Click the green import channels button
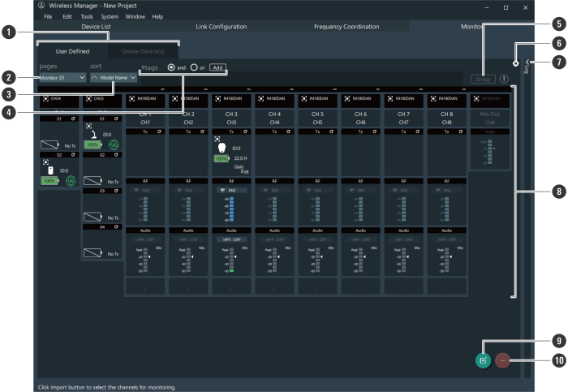The image size is (568, 392). pyautogui.click(x=484, y=360)
